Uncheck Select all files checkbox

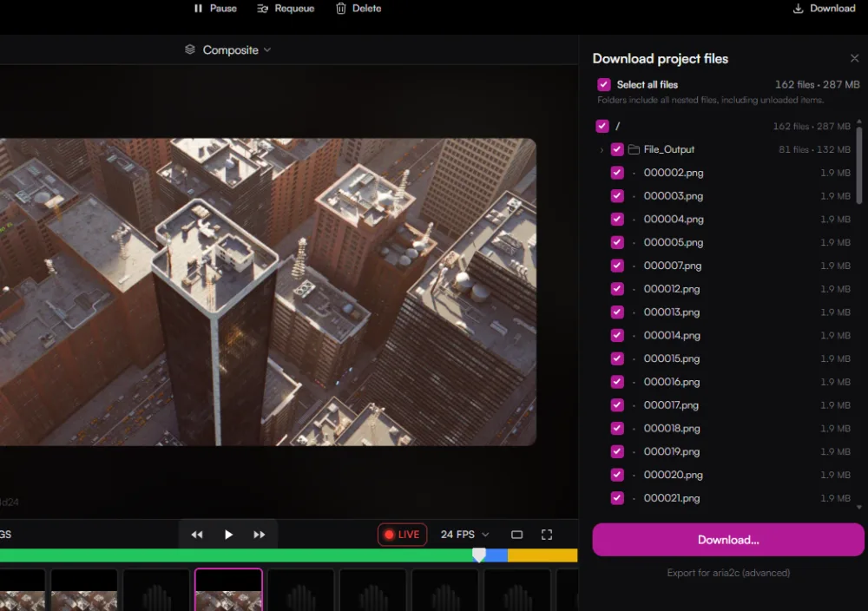coord(604,85)
